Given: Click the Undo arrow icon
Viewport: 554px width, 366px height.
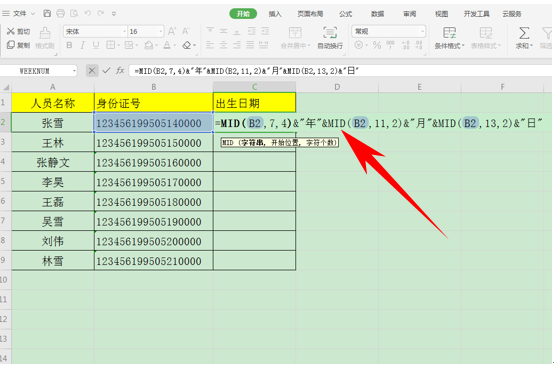Looking at the screenshot, I should click(x=88, y=13).
